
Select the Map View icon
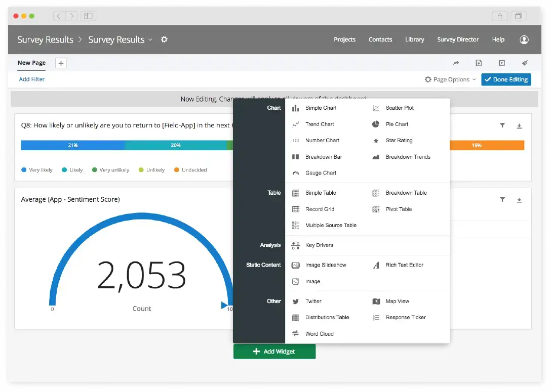pyautogui.click(x=376, y=301)
